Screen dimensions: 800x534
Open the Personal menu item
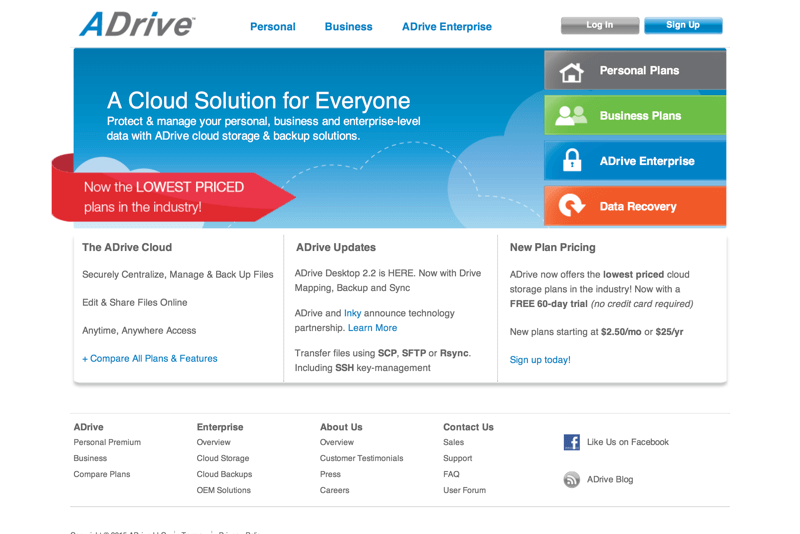click(272, 27)
